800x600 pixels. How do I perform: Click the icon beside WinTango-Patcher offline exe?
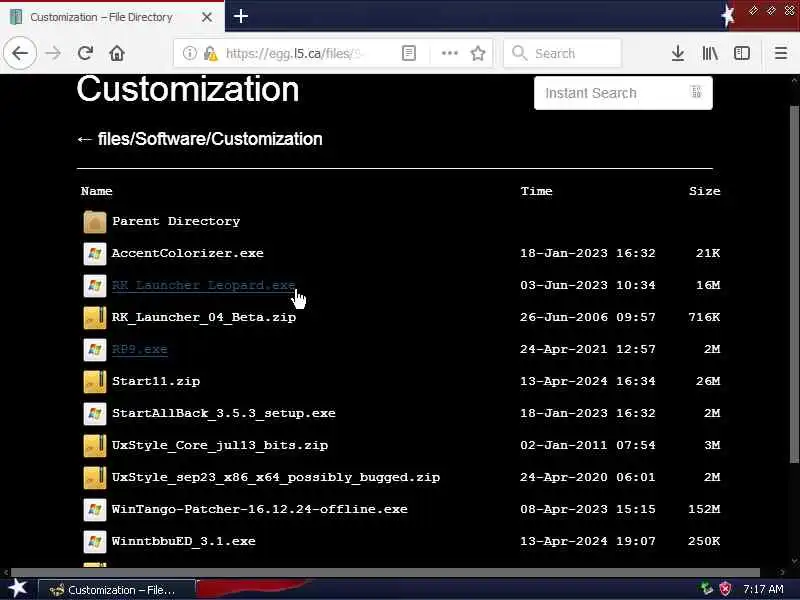click(95, 510)
